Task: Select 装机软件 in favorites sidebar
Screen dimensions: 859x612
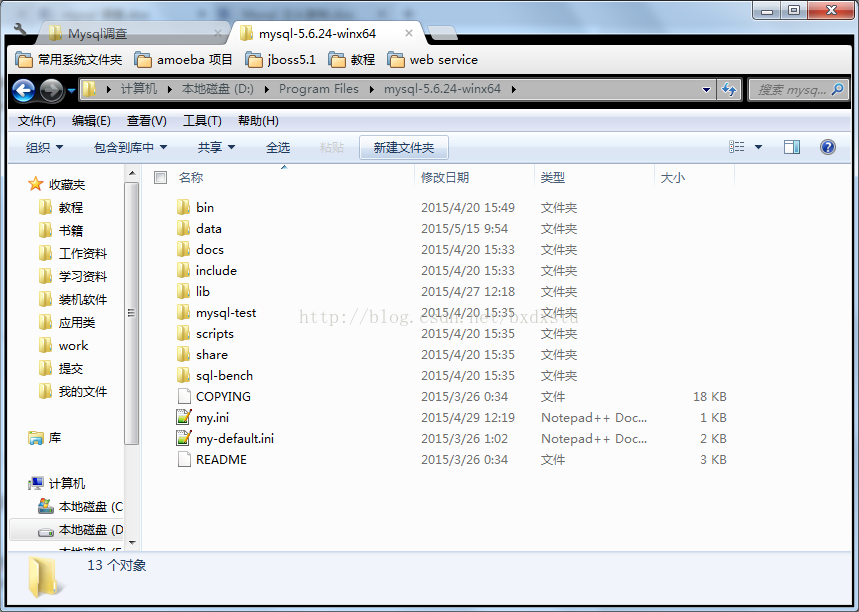Action: pos(73,300)
